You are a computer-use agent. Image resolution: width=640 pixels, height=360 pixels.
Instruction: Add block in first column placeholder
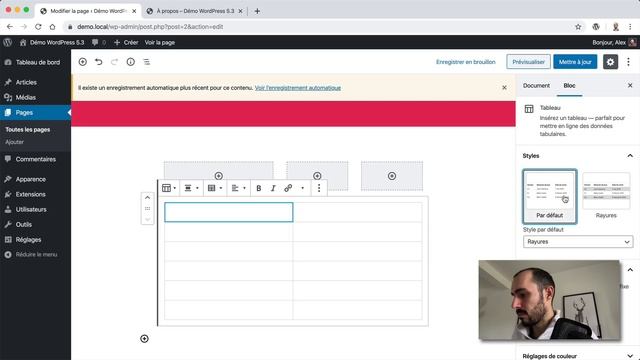219,176
